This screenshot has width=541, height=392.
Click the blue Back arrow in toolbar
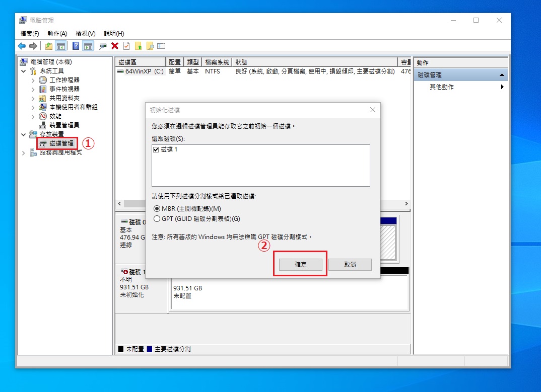coord(22,46)
